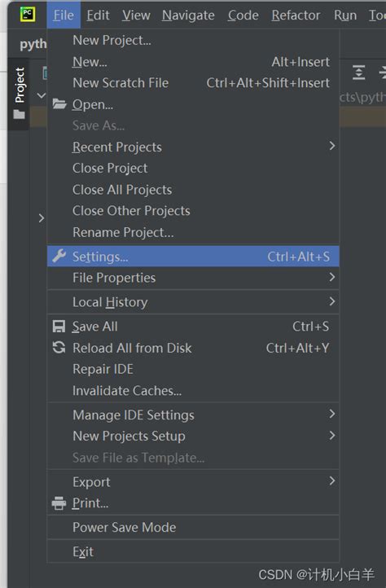
Task: Click the Settings wrench icon
Action: pyautogui.click(x=59, y=256)
